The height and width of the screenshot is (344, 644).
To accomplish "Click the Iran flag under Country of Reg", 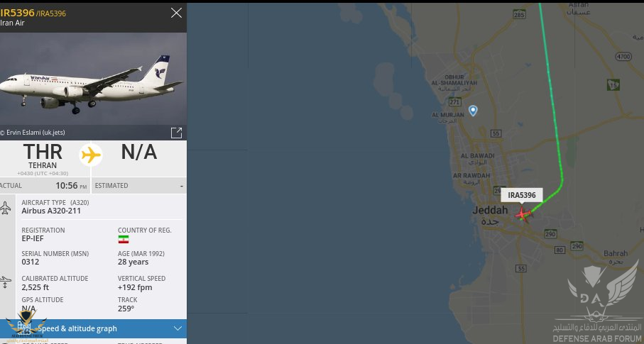I will 124,239.
